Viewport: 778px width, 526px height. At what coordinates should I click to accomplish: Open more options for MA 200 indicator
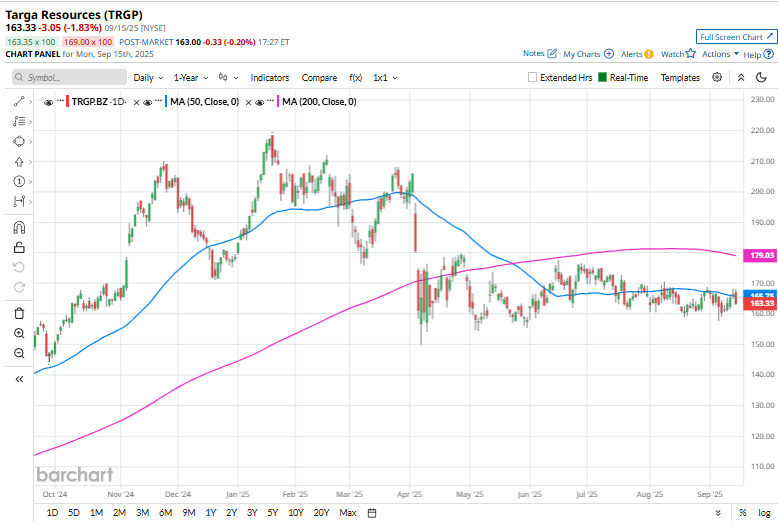click(270, 101)
